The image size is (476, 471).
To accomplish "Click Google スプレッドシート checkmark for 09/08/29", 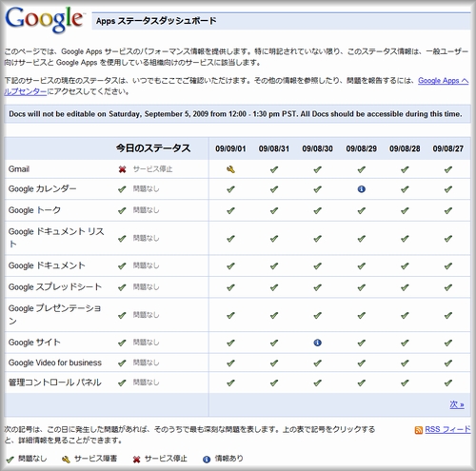I will [x=362, y=287].
